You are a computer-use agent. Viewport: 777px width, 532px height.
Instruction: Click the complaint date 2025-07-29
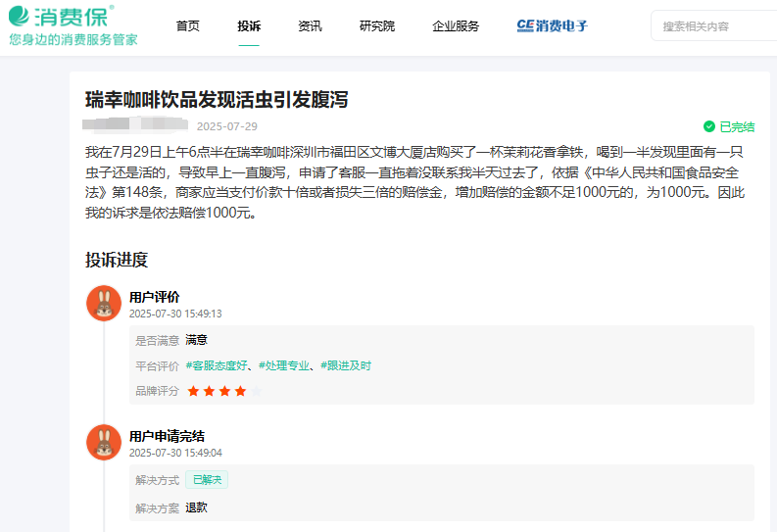(227, 126)
